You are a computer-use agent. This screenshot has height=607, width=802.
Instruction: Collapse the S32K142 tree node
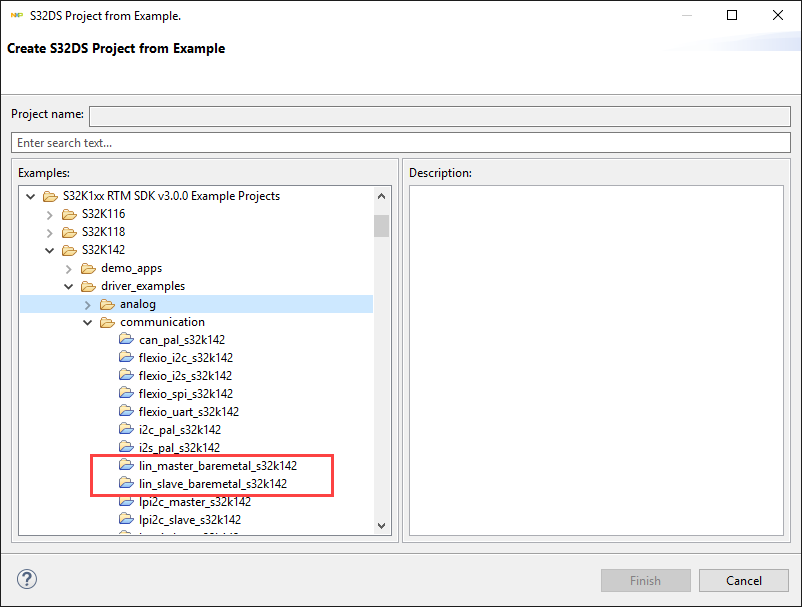coord(50,251)
